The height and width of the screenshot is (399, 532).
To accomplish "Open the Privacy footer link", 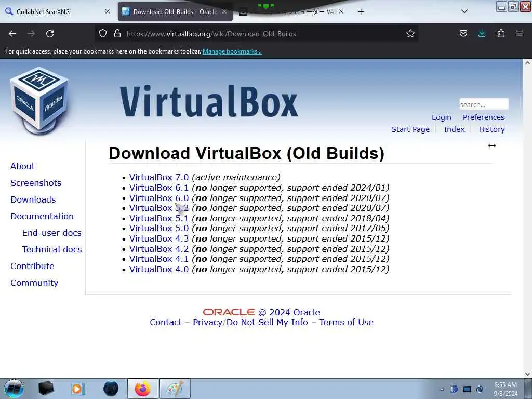I will [207, 322].
